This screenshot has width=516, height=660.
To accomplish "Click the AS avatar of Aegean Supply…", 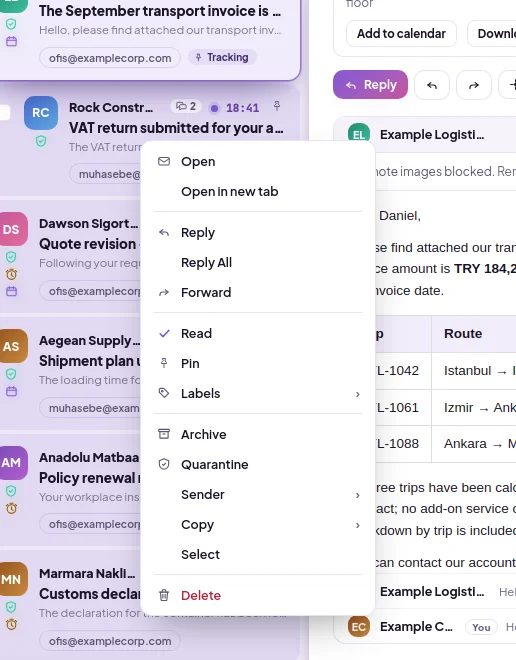I will [12, 346].
